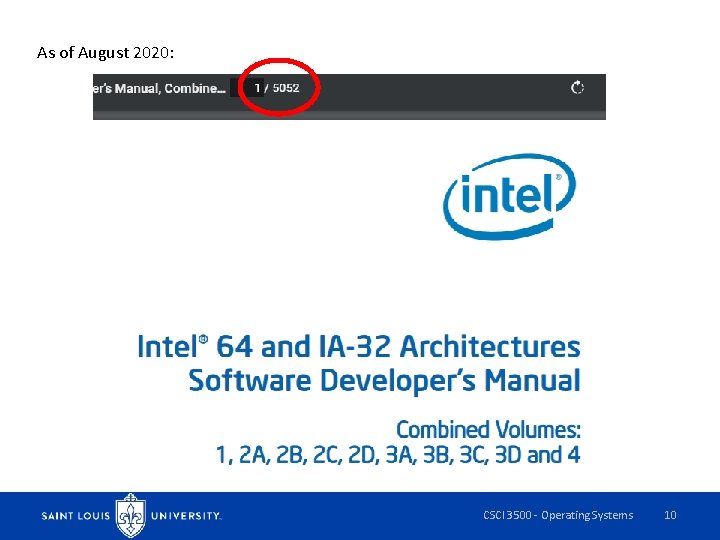
Task: Click the footer 'CSCI 3500 - Operating Systems'
Action: [558, 515]
